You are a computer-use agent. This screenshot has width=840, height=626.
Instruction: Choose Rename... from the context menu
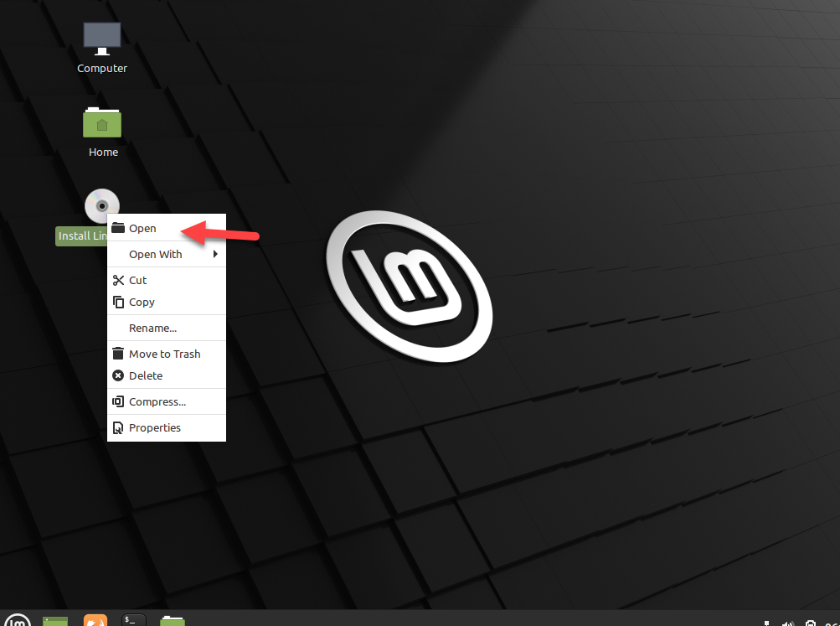point(152,329)
